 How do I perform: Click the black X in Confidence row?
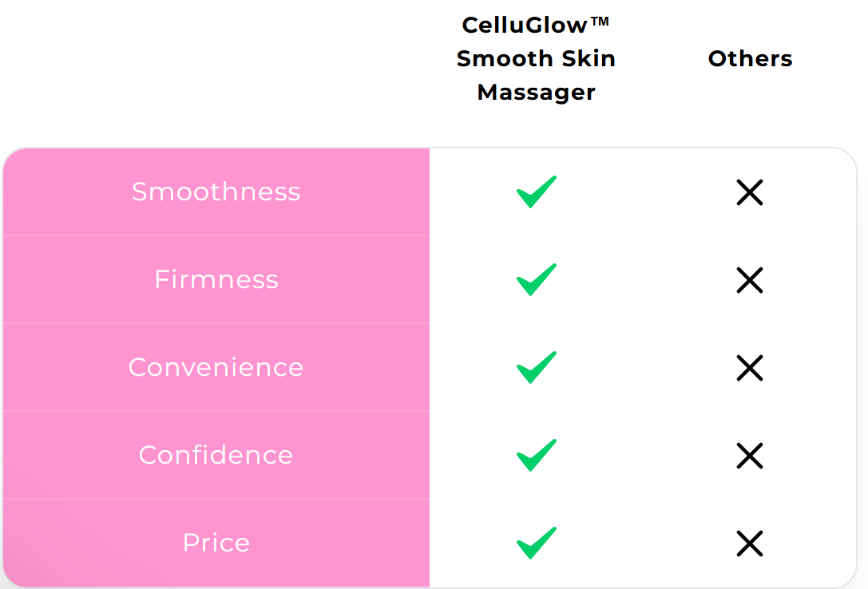(750, 456)
